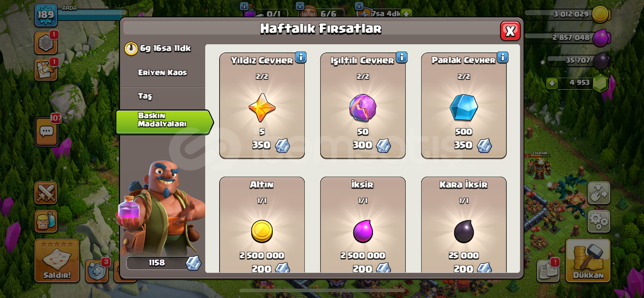Buy Yıldız Cevher for 350 medals
Viewport: 644px width, 298px height.
262,106
